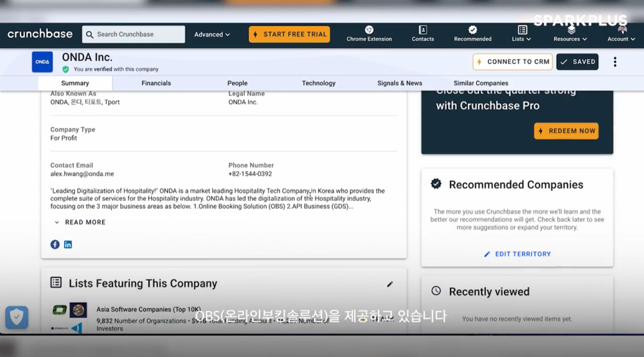Click the EDIT TERRITORY link
Screen dimensions: 644x357
(x=517, y=254)
